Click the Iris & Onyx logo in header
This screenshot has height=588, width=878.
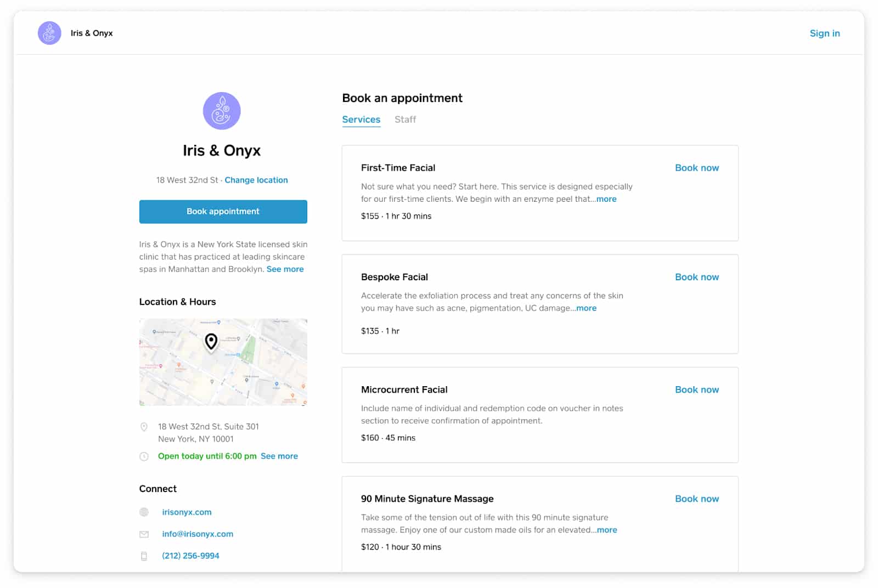(x=49, y=33)
